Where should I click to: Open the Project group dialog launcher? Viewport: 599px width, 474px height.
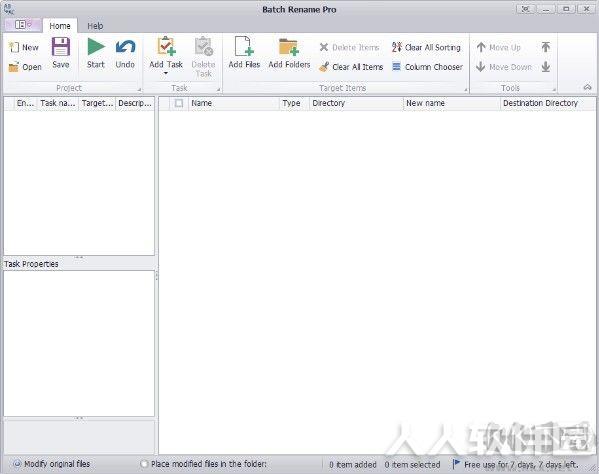(139, 90)
